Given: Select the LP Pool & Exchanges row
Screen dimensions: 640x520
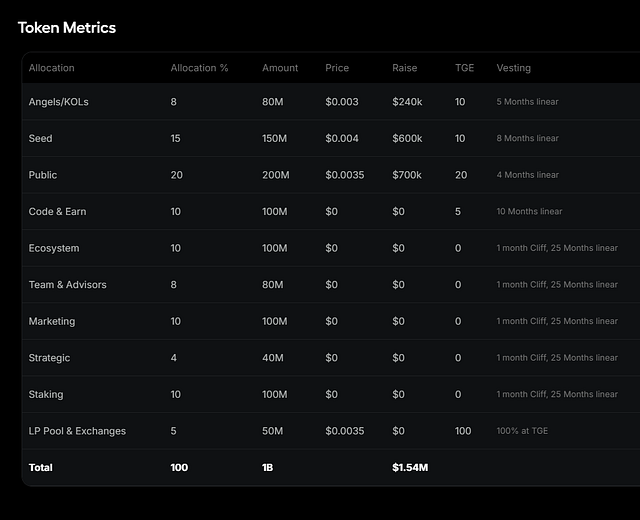Looking at the screenshot, I should (331, 431).
